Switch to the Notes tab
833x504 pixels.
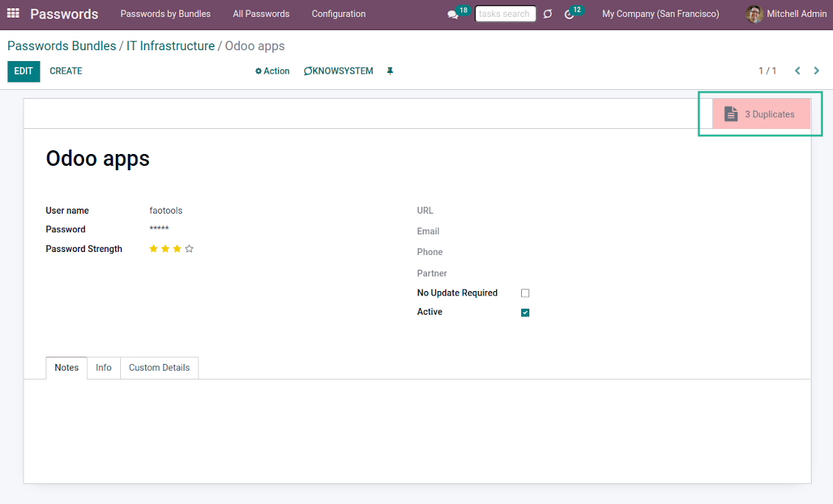(x=66, y=368)
